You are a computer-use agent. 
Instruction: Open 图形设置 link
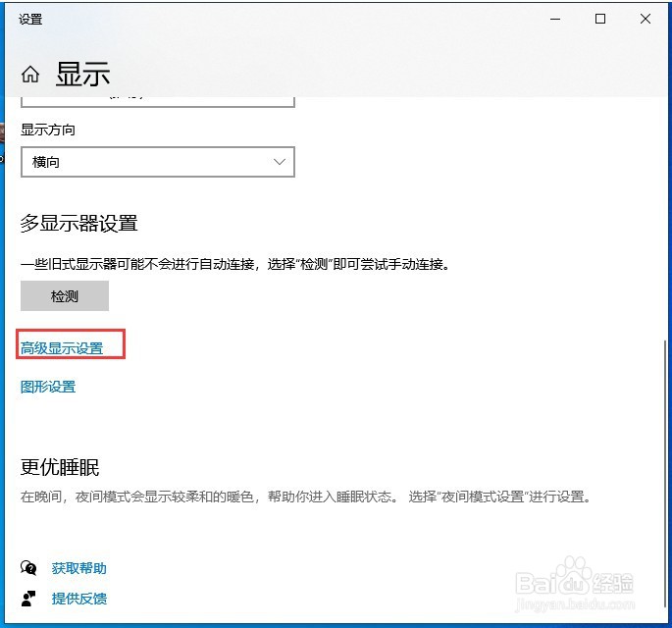pyautogui.click(x=48, y=387)
